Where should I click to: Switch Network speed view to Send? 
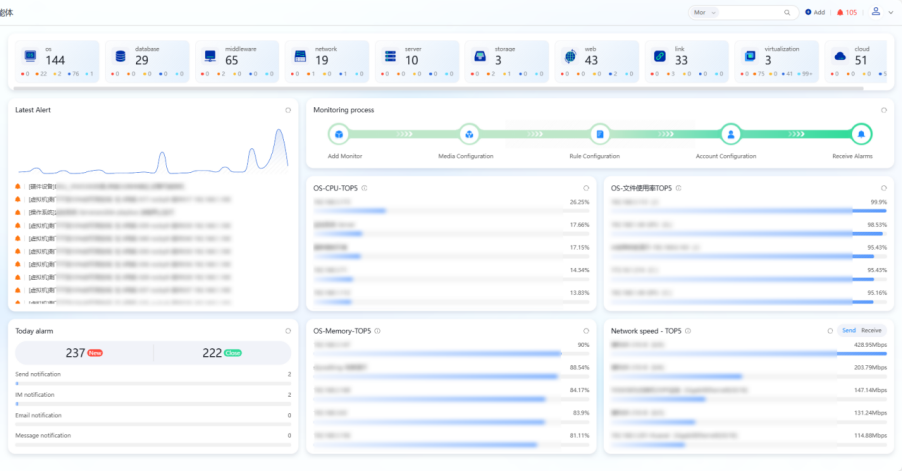tap(848, 330)
